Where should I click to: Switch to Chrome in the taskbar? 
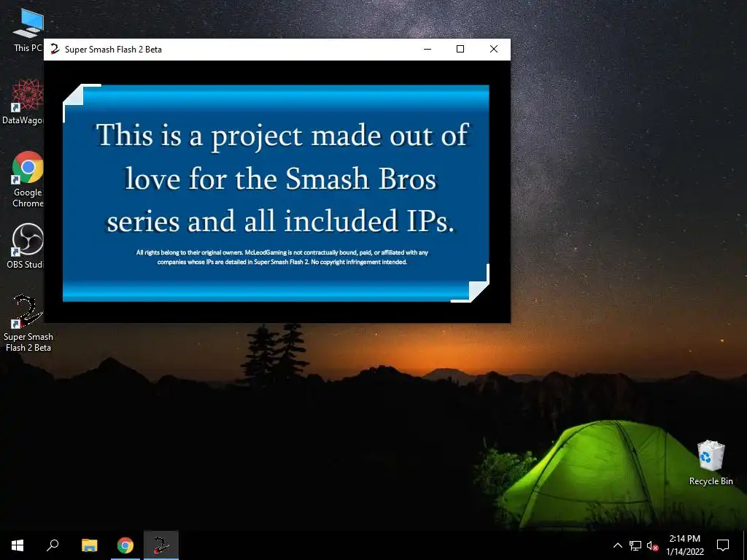tap(125, 545)
